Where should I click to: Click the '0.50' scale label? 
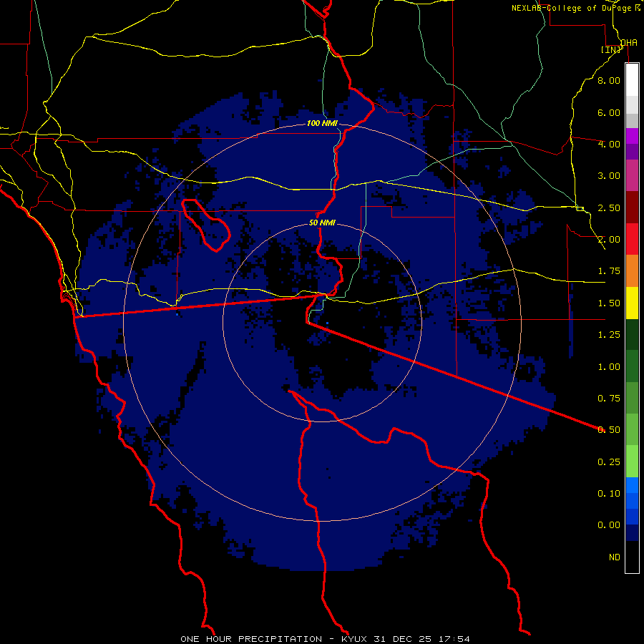(609, 430)
